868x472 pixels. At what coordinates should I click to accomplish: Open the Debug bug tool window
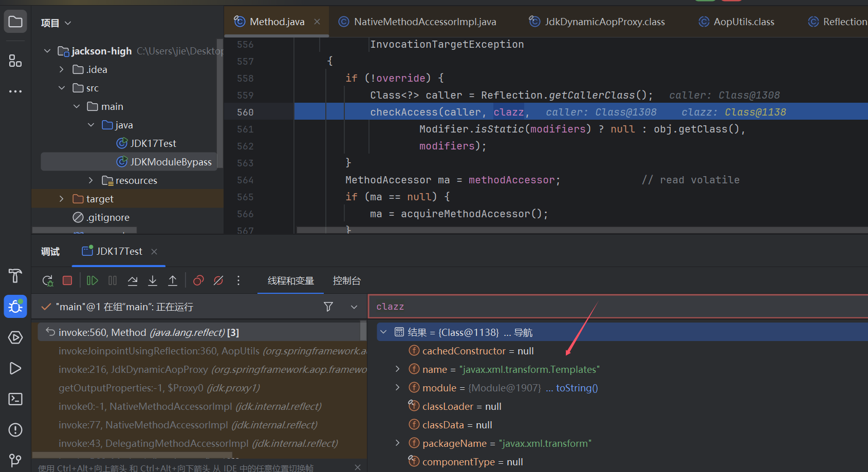pos(15,307)
